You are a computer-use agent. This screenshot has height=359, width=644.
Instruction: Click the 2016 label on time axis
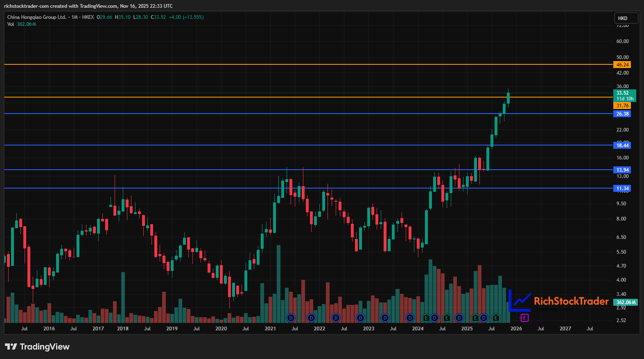click(49, 329)
